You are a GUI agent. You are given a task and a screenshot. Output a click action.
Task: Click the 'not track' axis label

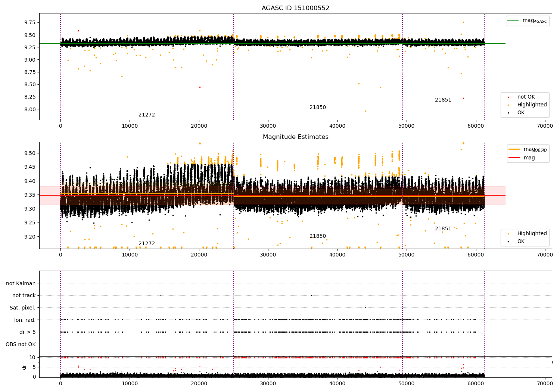pyautogui.click(x=24, y=296)
